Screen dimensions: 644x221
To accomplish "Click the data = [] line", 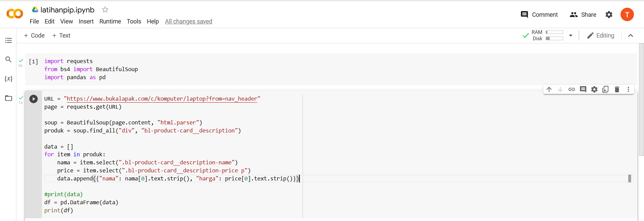I will point(59,147).
